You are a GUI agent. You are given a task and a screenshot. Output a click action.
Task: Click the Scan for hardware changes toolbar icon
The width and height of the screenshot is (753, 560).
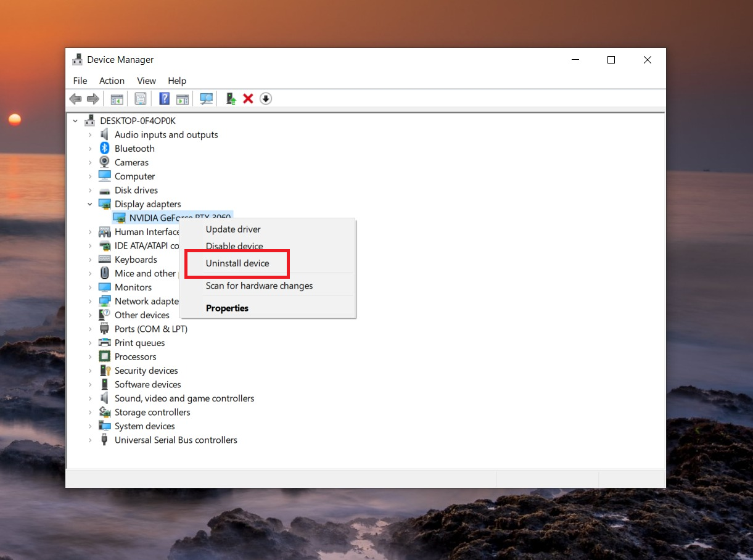point(206,99)
